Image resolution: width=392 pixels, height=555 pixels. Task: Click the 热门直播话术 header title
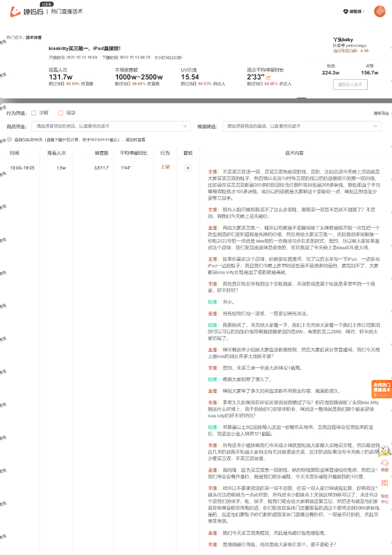tap(67, 11)
